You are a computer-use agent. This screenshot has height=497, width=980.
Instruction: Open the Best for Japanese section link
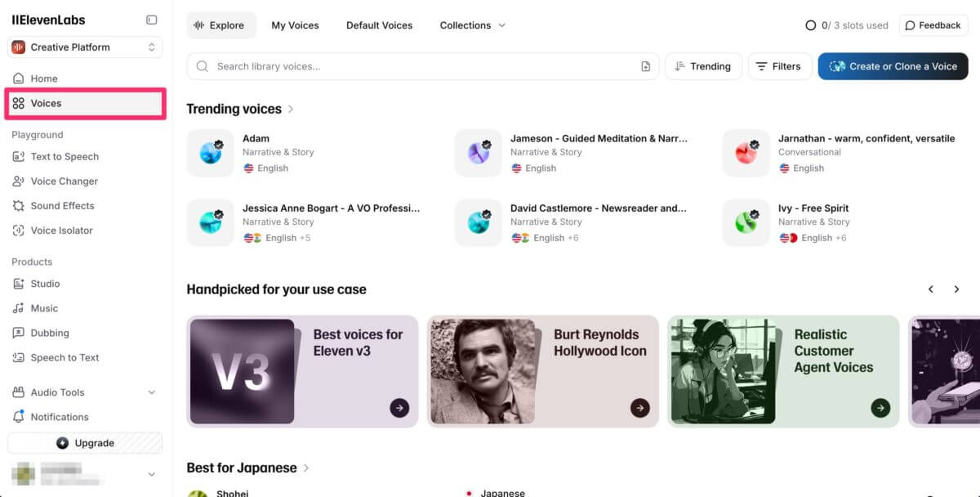coord(248,468)
